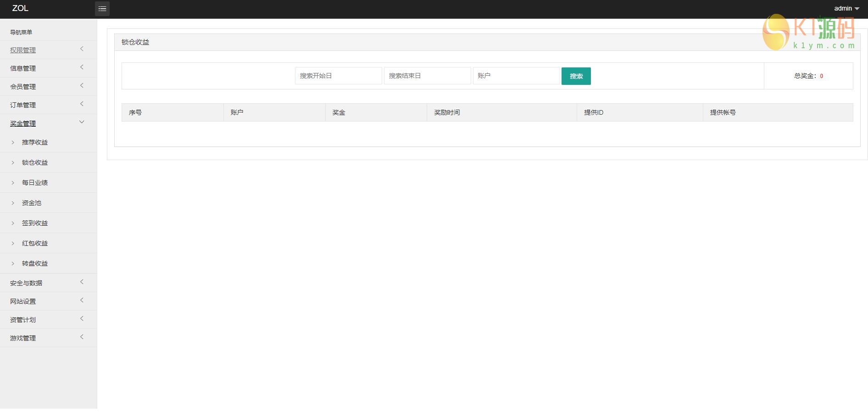Click the 导航菜单 sidebar heading
Viewport: 868px width, 417px height.
21,32
